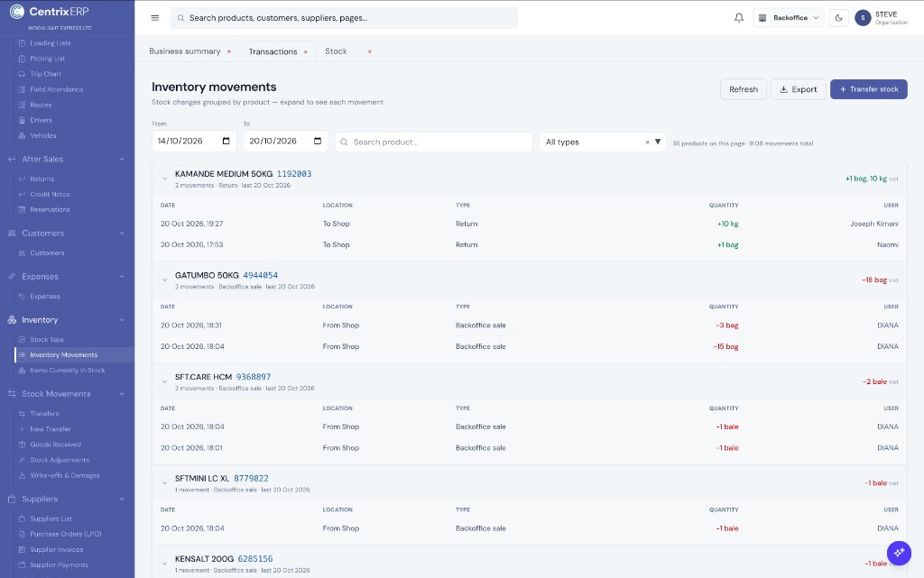
Task: Focus the global search field
Action: pyautogui.click(x=344, y=18)
